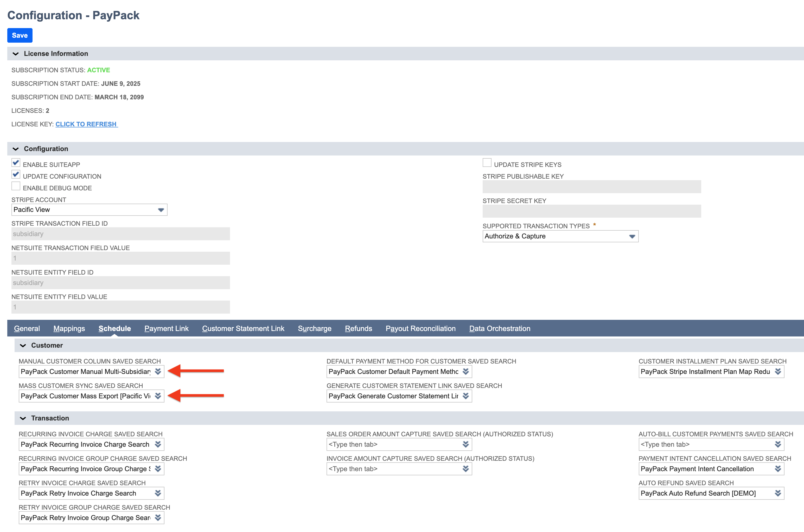
Task: Click the Click To Refresh license link
Action: pyautogui.click(x=86, y=124)
